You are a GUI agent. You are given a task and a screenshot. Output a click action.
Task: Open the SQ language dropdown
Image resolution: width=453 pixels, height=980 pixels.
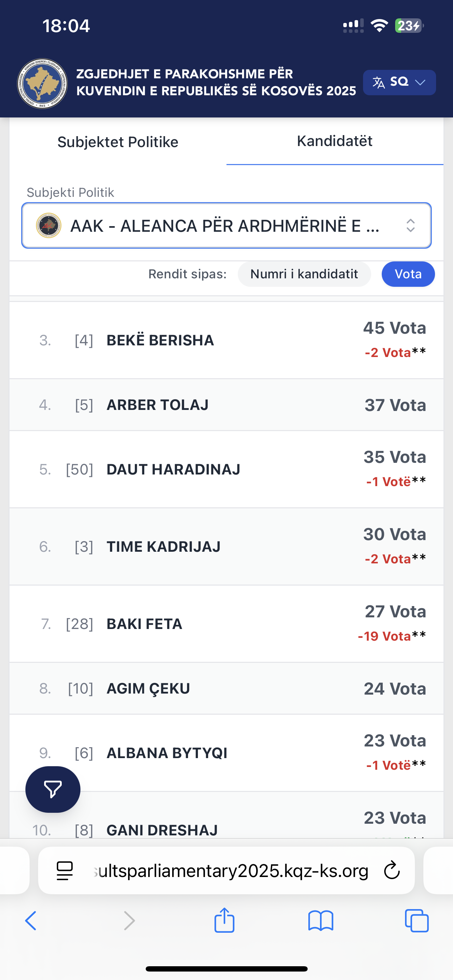tap(399, 82)
